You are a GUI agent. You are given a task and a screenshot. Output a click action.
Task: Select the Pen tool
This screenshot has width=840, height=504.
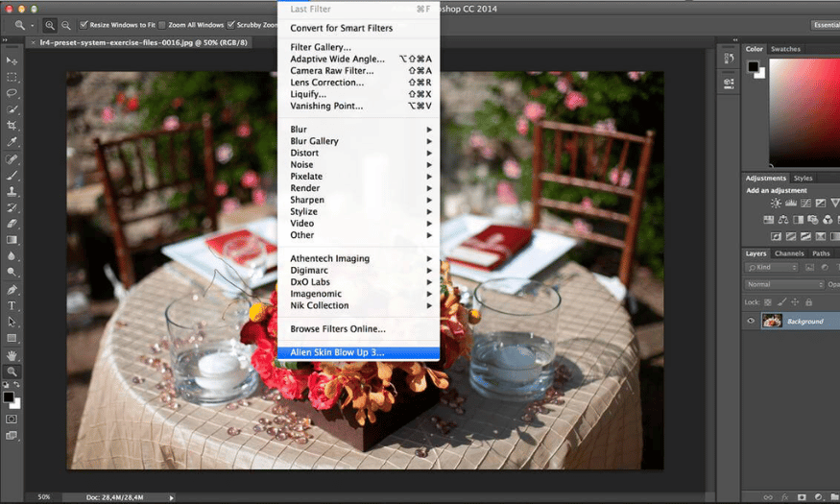tap(12, 290)
